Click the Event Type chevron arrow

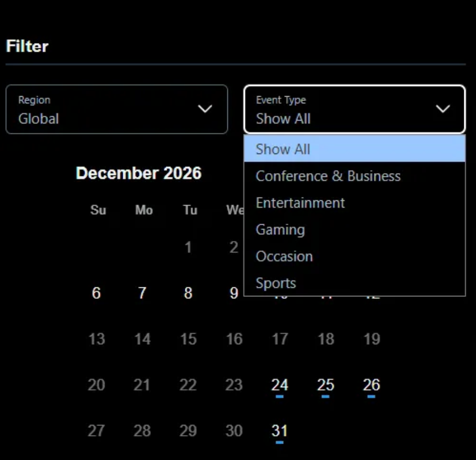(x=443, y=109)
